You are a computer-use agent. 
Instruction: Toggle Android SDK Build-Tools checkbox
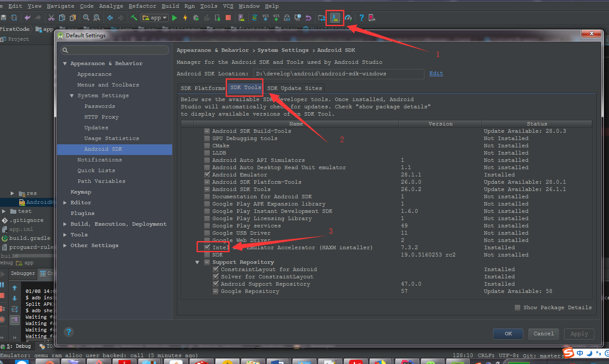point(207,131)
